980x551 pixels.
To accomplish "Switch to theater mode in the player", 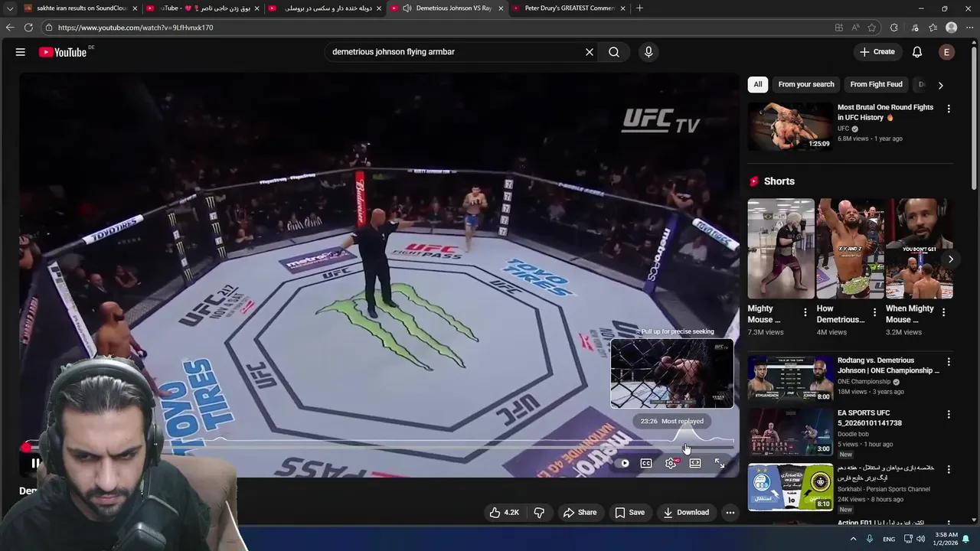I will click(695, 463).
